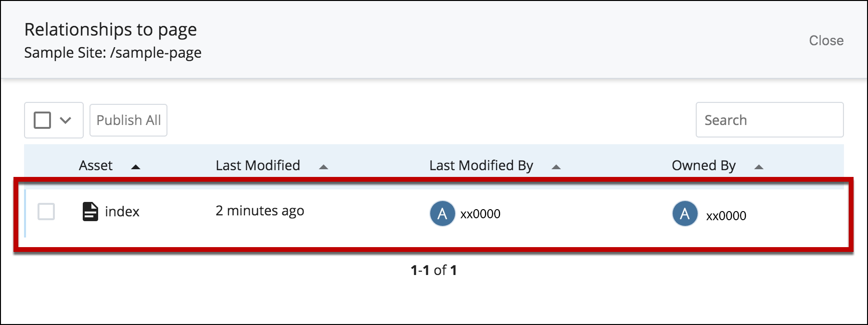This screenshot has width=868, height=325.
Task: Click the avatar icon under Owned By
Action: click(x=685, y=213)
